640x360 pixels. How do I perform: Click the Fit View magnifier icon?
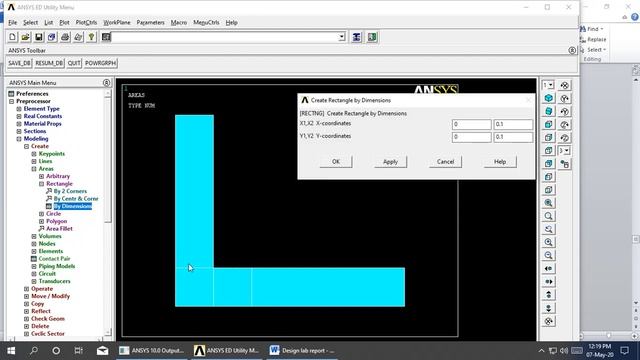(x=549, y=203)
